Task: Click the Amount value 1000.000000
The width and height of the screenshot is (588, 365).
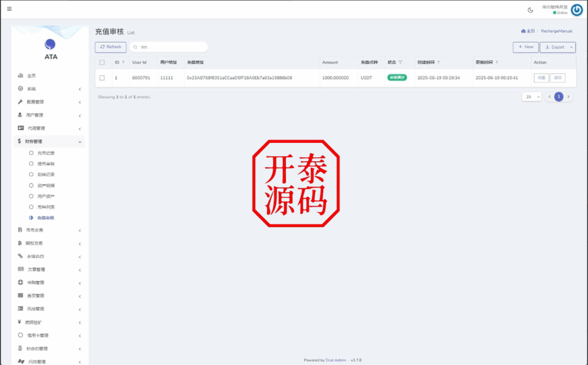Action: coord(335,78)
